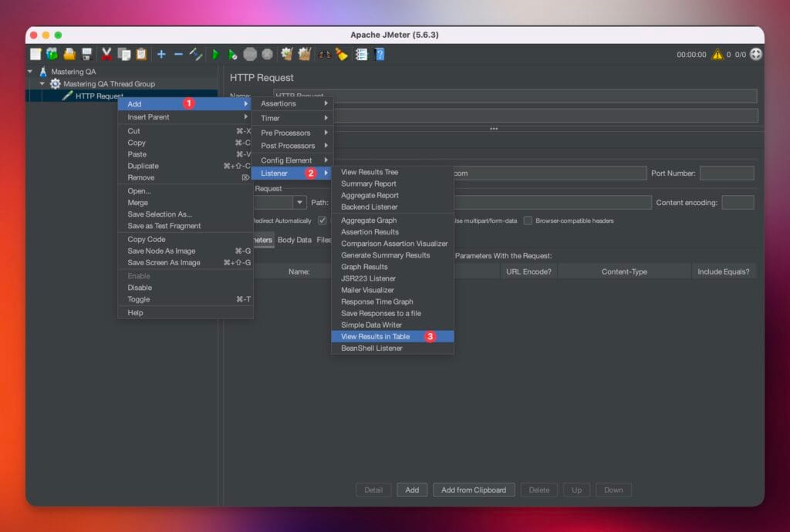This screenshot has height=532, width=790.
Task: Select Summary Report from listener menu
Action: [x=393, y=184]
